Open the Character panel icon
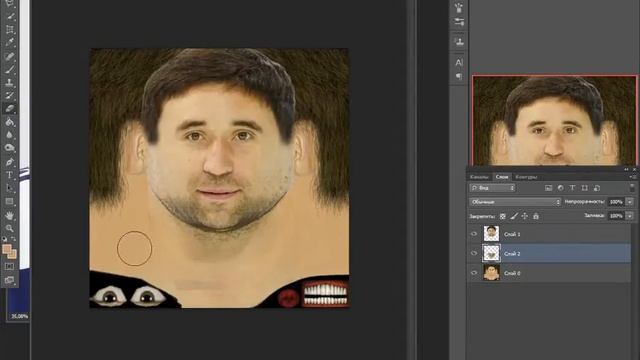The height and width of the screenshot is (360, 640). [x=459, y=62]
